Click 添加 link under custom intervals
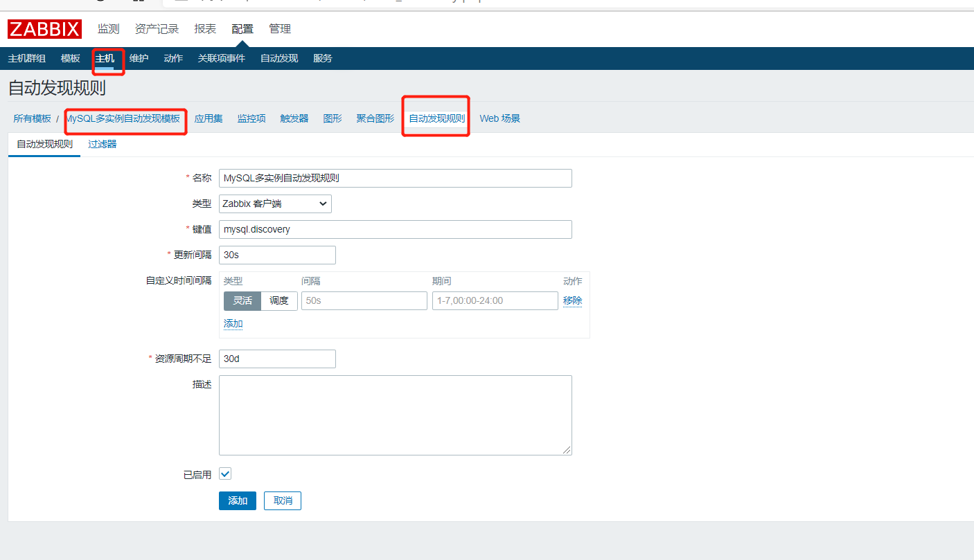Screen dimensions: 974x560 pos(233,324)
